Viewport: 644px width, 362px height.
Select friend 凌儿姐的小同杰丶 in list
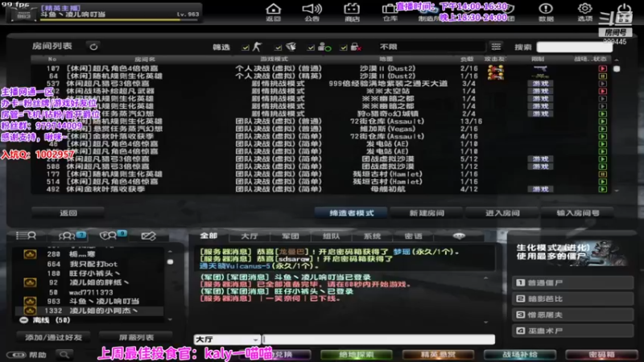pyautogui.click(x=89, y=311)
